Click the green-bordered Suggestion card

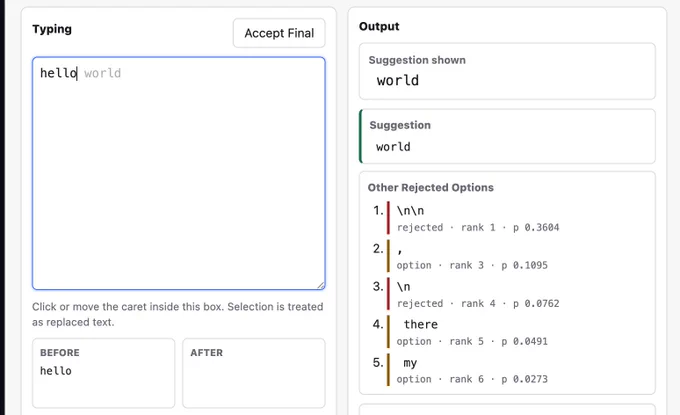point(507,137)
